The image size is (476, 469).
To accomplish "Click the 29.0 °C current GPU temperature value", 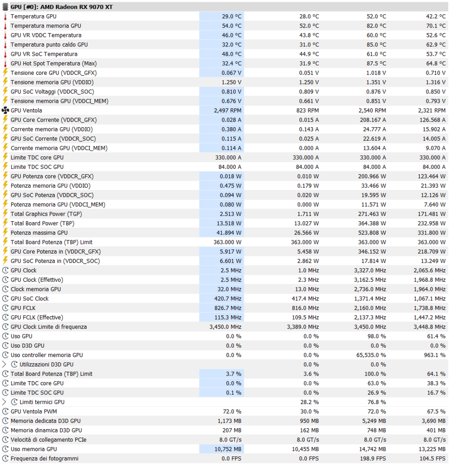I will pos(232,16).
